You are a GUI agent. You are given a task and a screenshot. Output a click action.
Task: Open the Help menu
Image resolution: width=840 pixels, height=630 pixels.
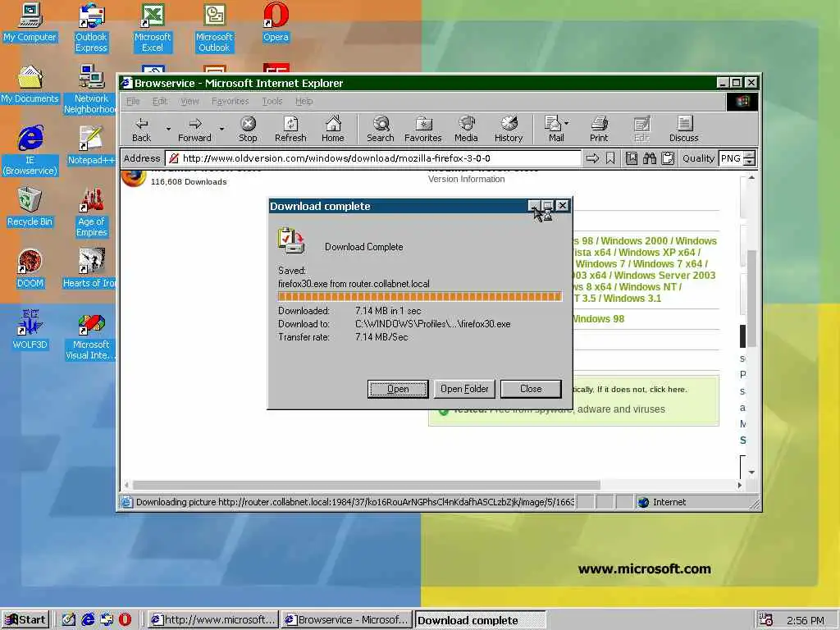304,101
